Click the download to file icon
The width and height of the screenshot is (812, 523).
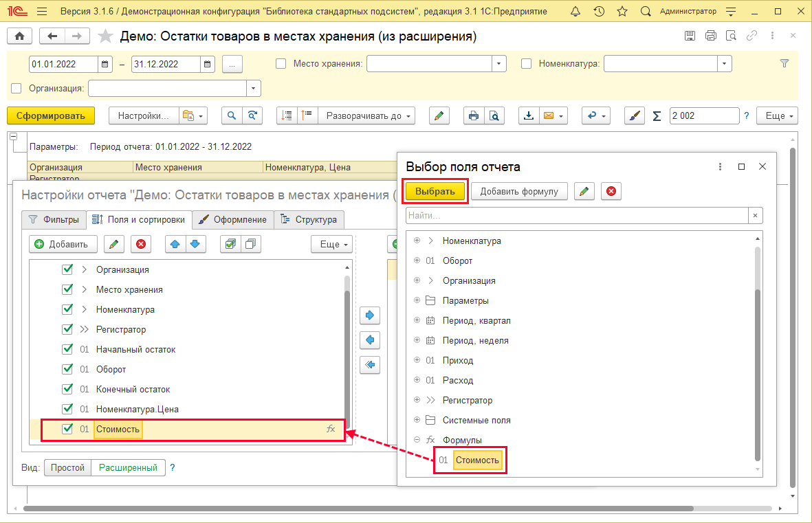[x=529, y=115]
